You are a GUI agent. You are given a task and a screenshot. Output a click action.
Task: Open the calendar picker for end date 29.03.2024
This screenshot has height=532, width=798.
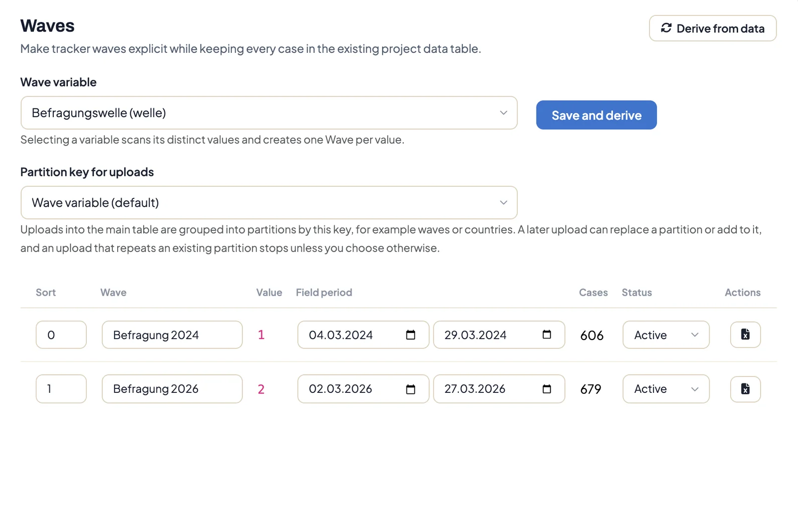547,335
